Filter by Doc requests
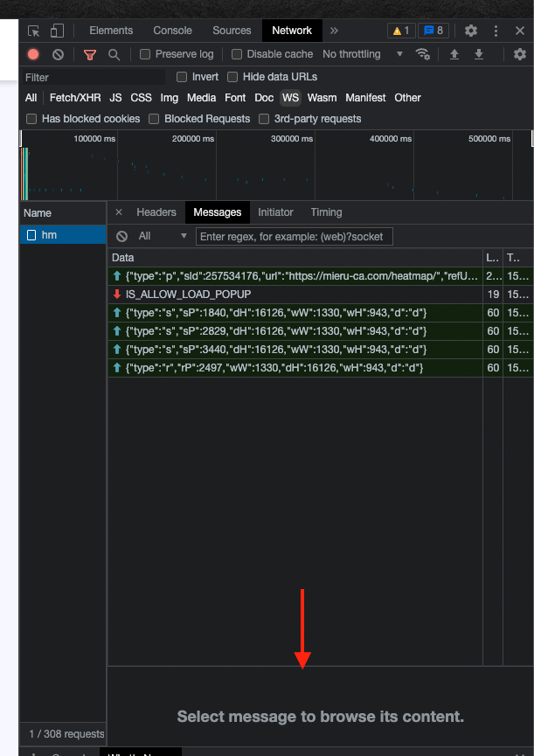Viewport: 534px width, 756px height. [264, 98]
